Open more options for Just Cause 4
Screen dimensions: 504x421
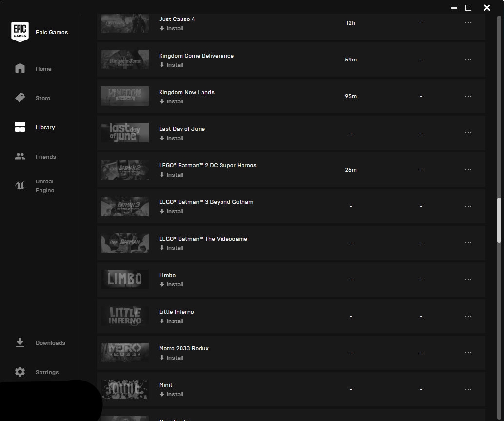[x=468, y=23]
